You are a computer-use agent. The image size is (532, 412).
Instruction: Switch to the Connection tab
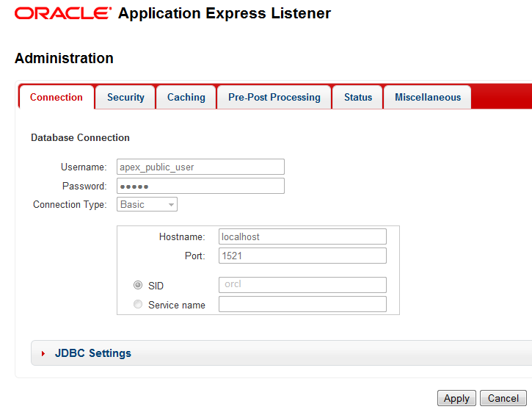coord(57,97)
